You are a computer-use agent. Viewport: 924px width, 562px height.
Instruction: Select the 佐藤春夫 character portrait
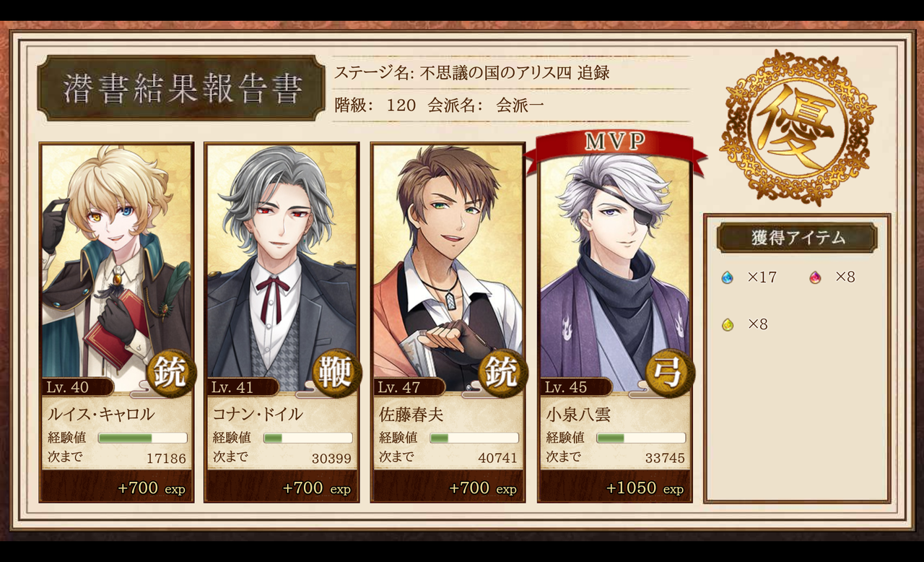coord(448,267)
